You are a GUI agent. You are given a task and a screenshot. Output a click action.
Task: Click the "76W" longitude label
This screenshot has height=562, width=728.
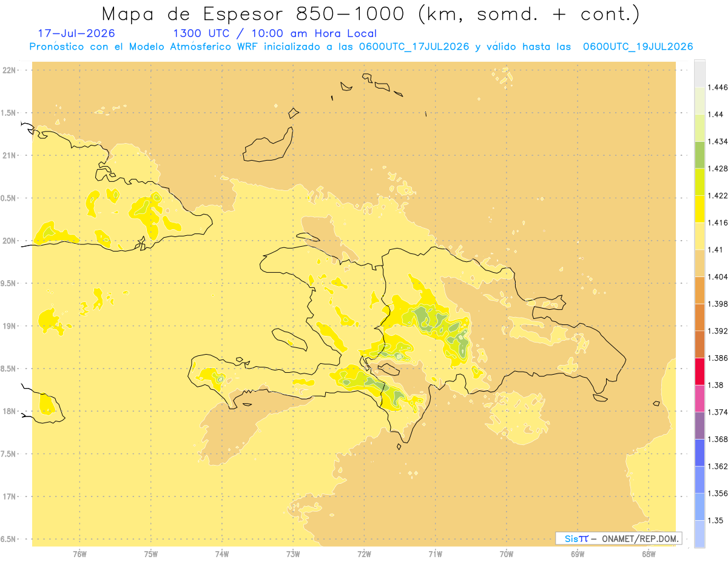point(79,554)
